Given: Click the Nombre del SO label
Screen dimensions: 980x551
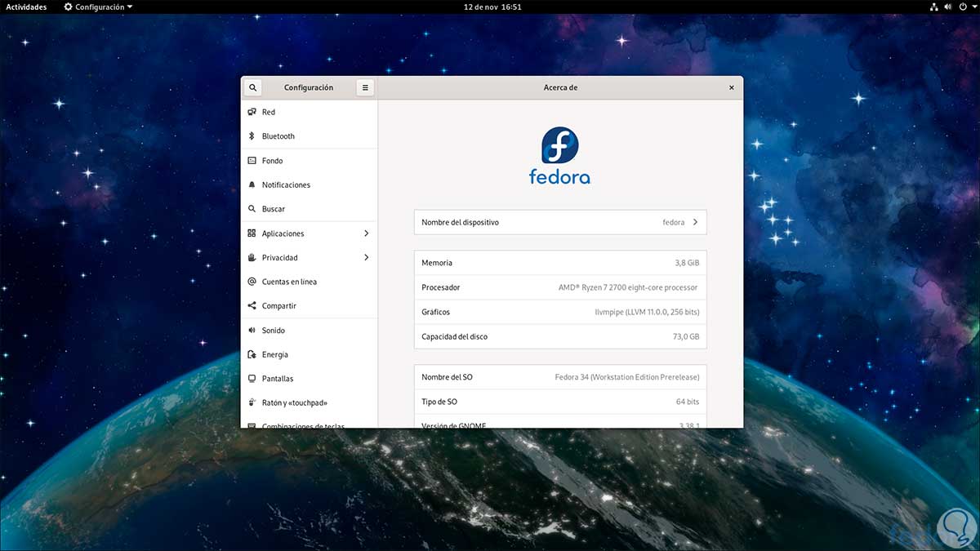Looking at the screenshot, I should [x=447, y=377].
